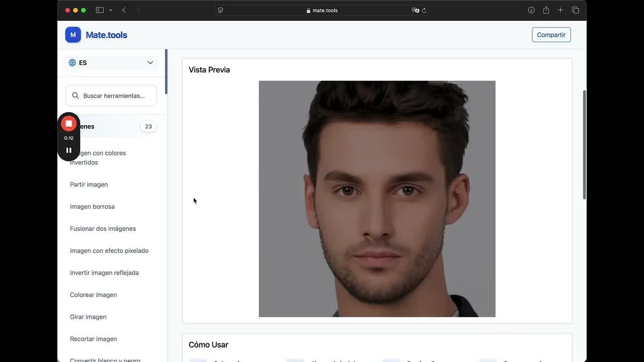Screen dimensions: 644x362
Task: Click the Vista Previa heading
Action: click(209, 70)
